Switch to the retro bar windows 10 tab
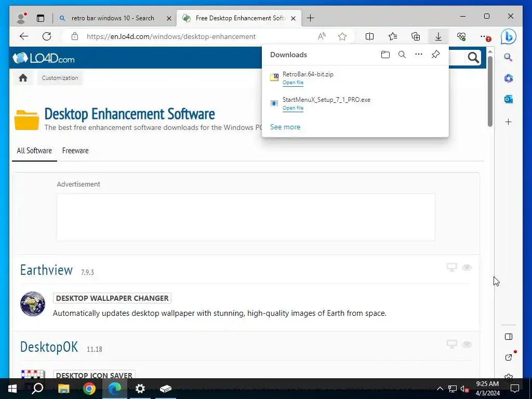The height and width of the screenshot is (399, 532). [113, 18]
